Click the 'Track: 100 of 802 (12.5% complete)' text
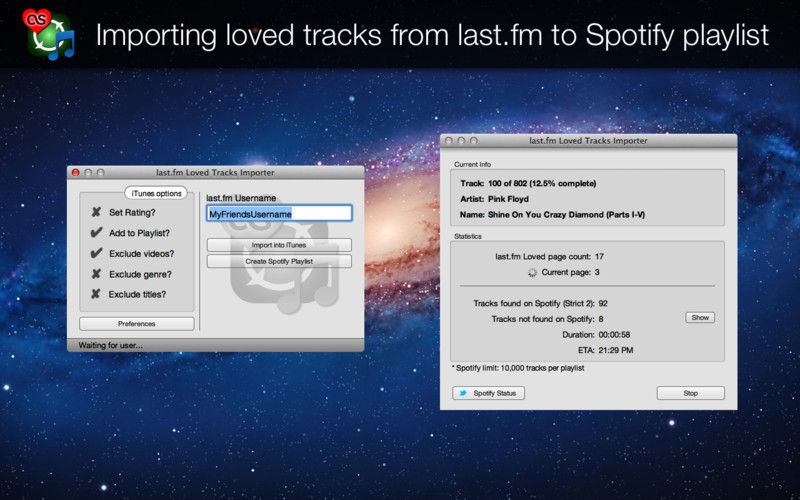Image resolution: width=800 pixels, height=500 pixels. click(x=528, y=183)
